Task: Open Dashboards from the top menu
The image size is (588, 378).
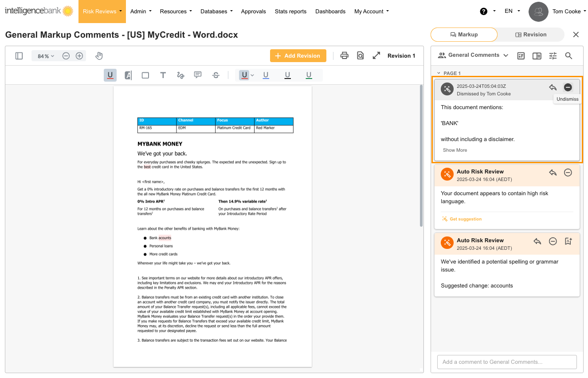Action: point(330,12)
